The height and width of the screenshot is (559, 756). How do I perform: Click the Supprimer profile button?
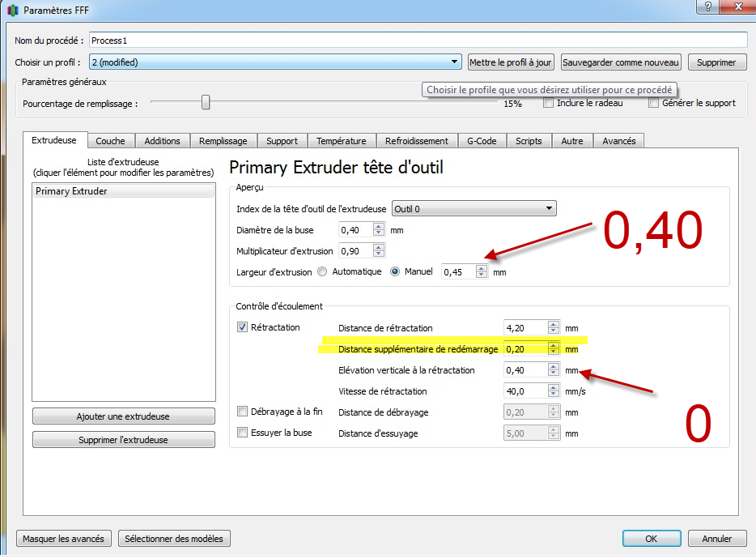pos(717,62)
